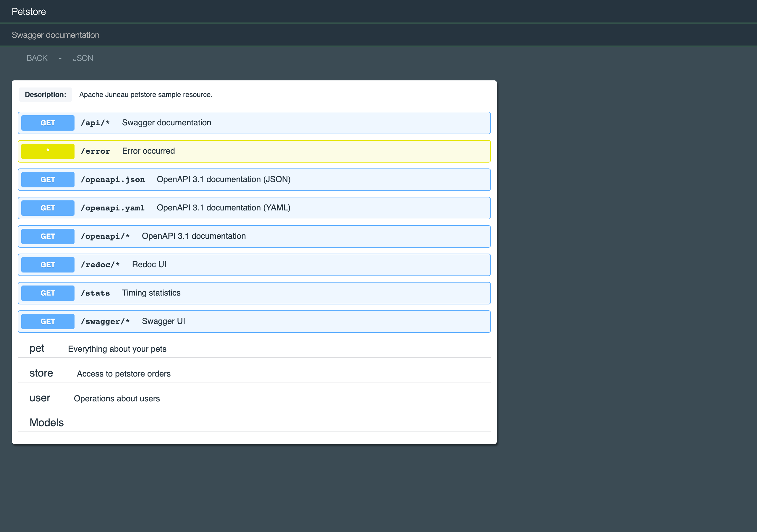This screenshot has height=532, width=757.
Task: Click the Description: label
Action: tap(46, 95)
